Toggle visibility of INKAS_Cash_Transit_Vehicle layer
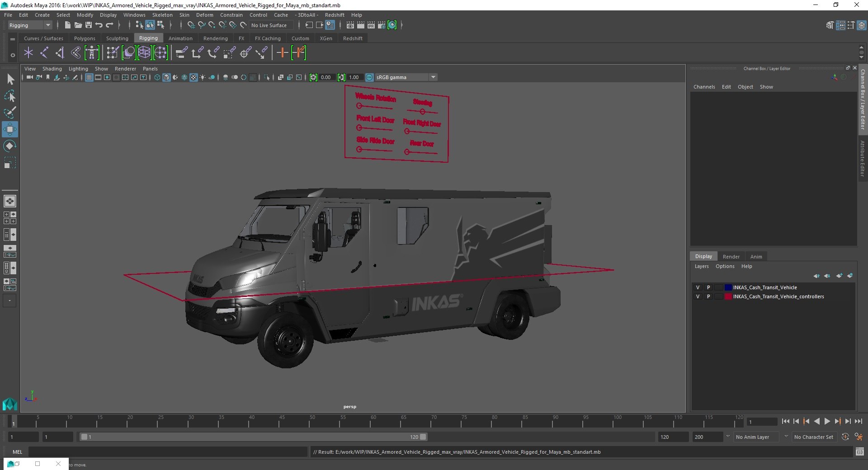 [698, 287]
